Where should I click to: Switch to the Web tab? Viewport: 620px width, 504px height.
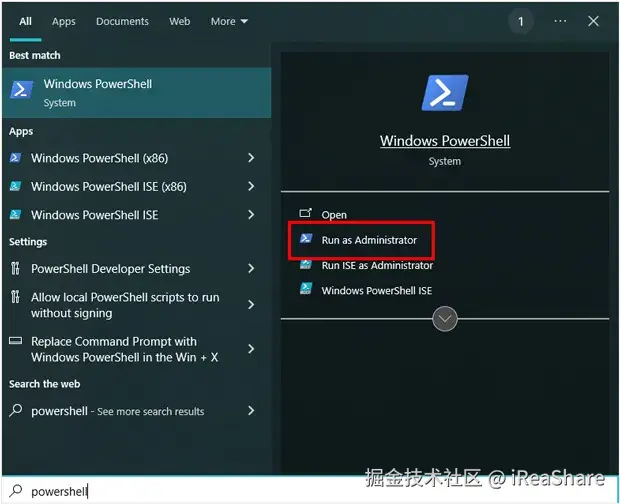180,21
